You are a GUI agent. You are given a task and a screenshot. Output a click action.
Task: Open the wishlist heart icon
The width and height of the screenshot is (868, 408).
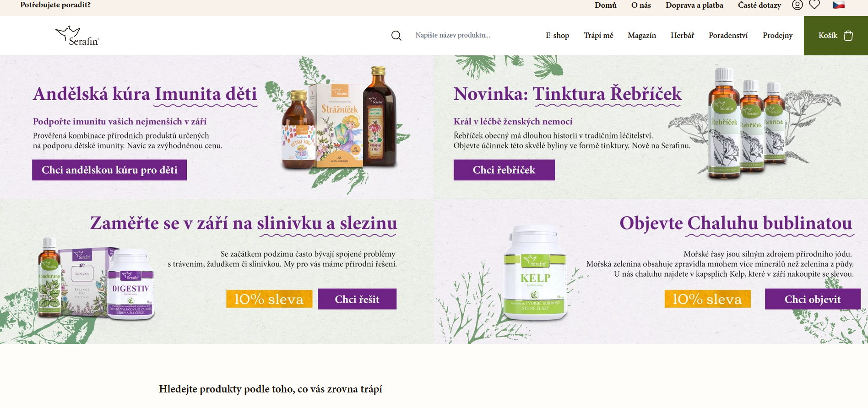click(814, 5)
